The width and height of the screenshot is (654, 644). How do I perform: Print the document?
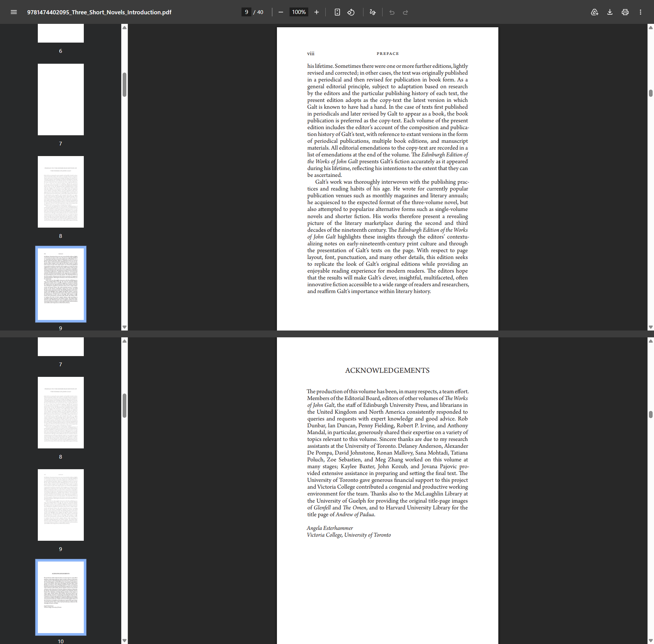click(x=625, y=12)
